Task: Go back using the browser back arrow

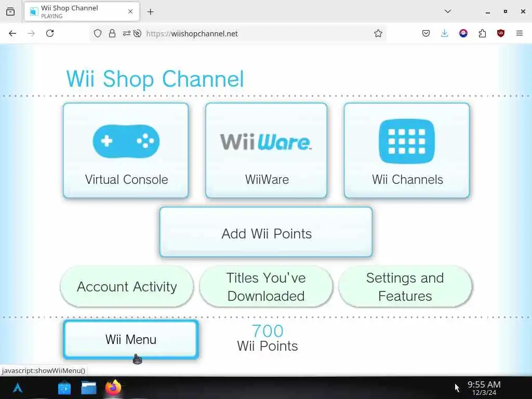Action: 12,33
